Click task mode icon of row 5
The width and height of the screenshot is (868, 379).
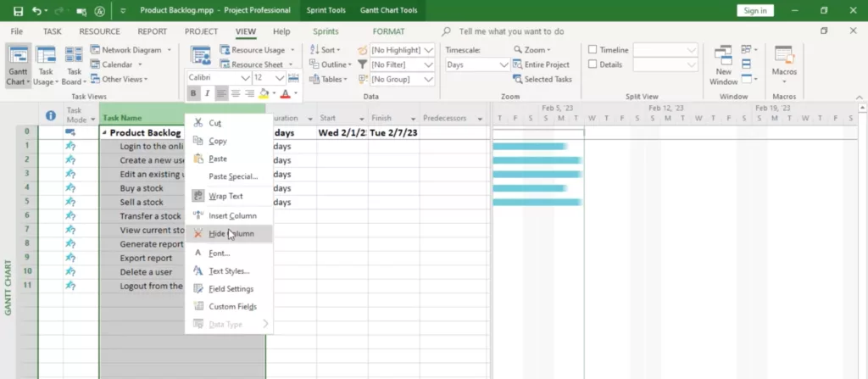coord(70,202)
